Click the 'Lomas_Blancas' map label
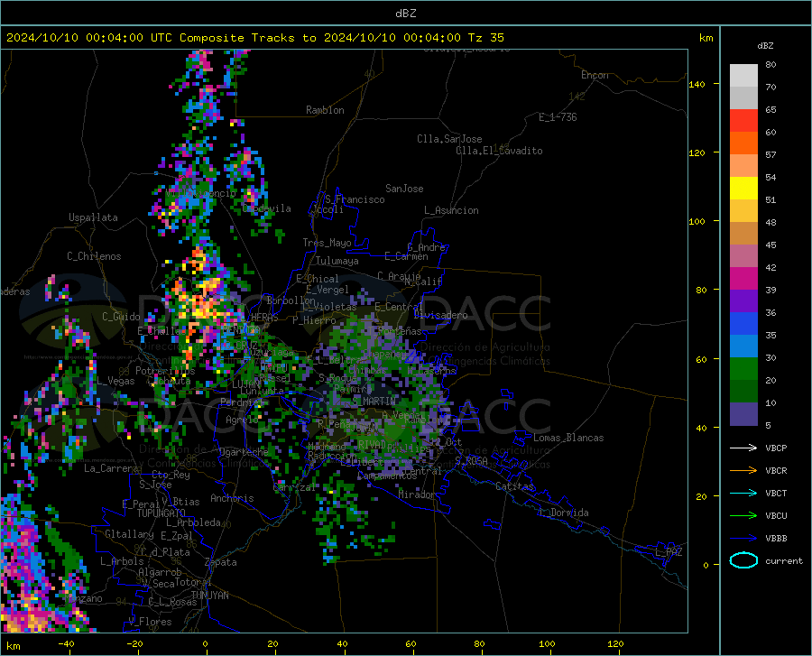 tap(568, 438)
